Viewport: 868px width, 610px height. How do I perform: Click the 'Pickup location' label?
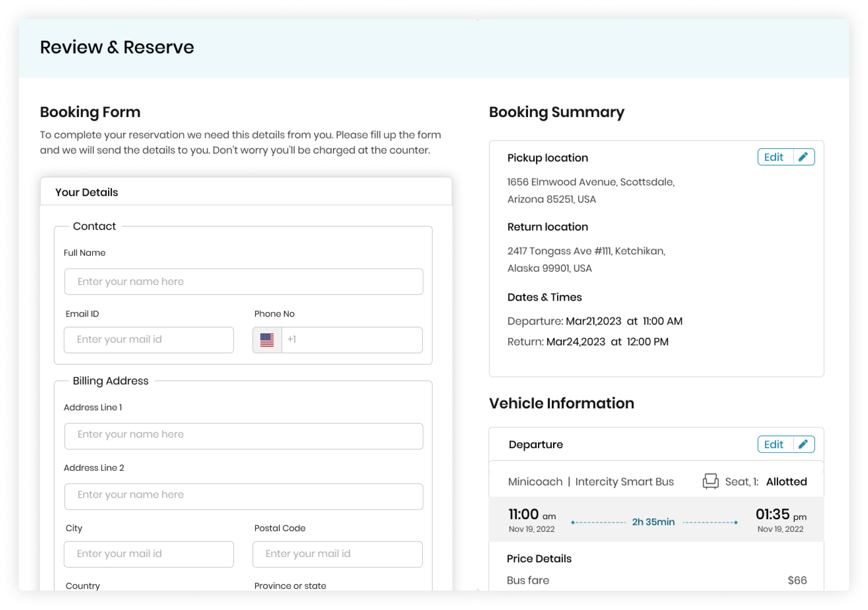click(x=547, y=158)
